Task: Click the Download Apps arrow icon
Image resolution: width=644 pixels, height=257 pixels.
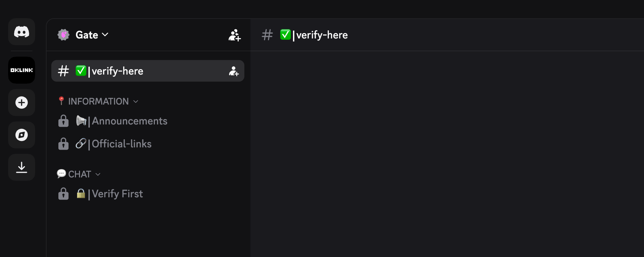Action: pyautogui.click(x=22, y=167)
